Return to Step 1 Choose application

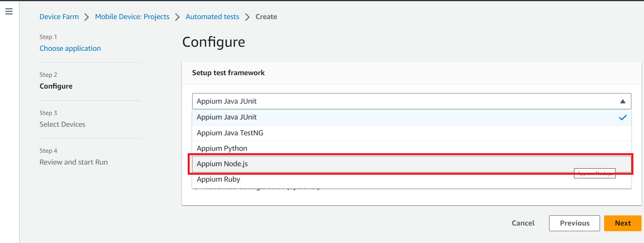pos(70,48)
